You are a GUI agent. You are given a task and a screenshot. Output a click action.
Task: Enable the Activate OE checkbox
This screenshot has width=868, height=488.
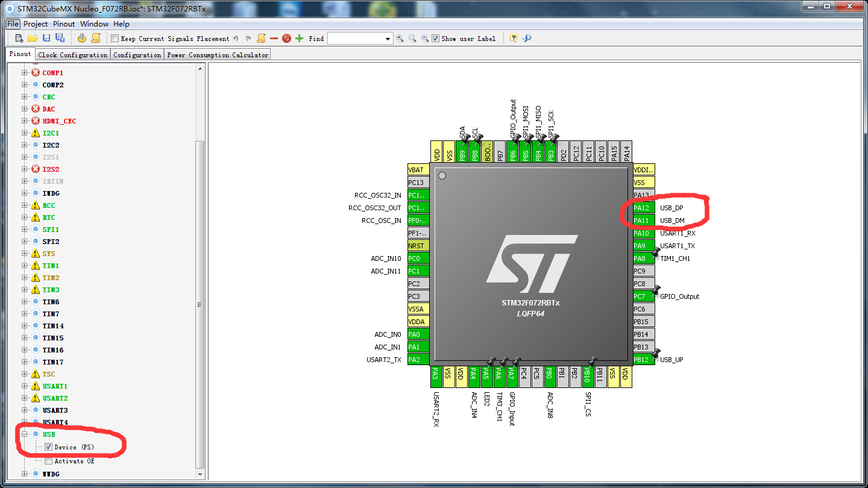coord(49,461)
